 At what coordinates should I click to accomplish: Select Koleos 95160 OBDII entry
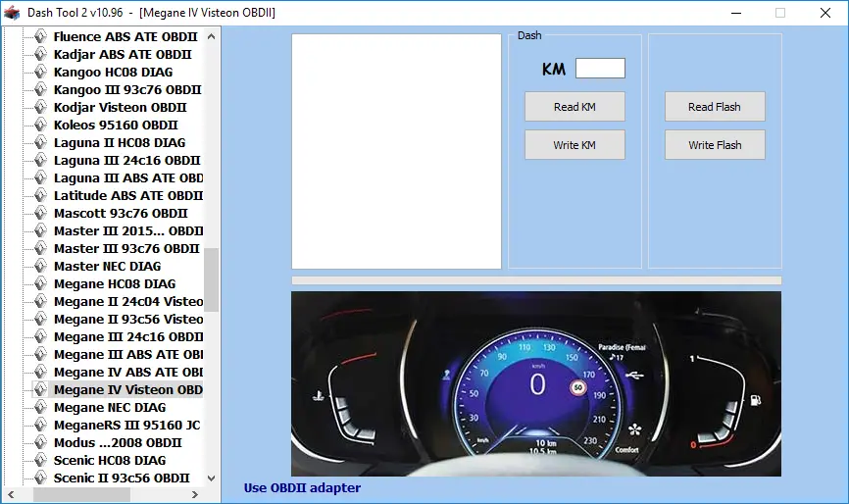pos(116,125)
